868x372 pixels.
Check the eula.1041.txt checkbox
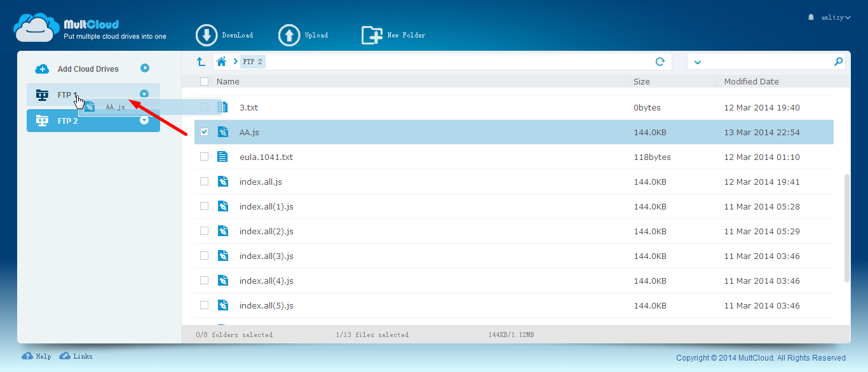click(x=204, y=157)
